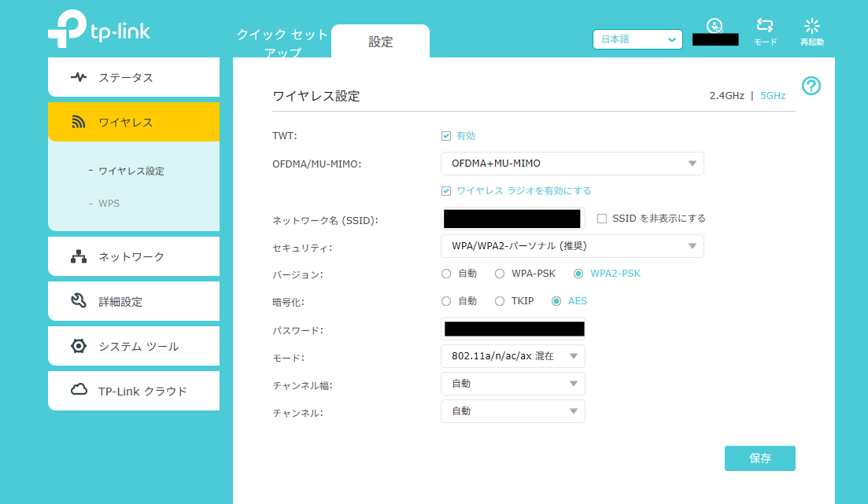The height and width of the screenshot is (504, 868).
Task: Open the セキュリティ dropdown
Action: [572, 246]
